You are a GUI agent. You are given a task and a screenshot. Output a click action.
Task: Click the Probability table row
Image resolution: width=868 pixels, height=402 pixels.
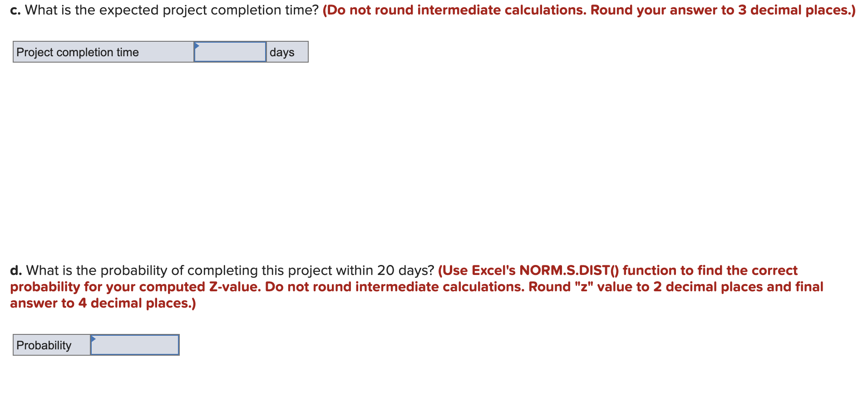(x=95, y=346)
